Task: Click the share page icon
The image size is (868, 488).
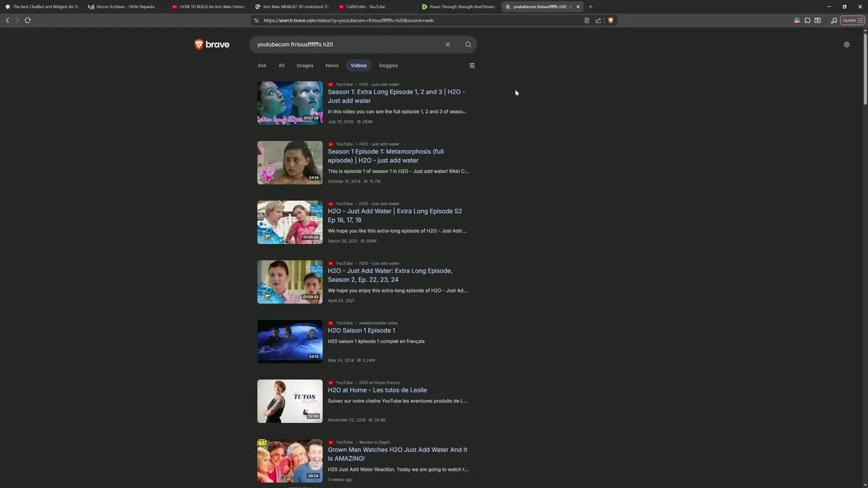Action: tap(598, 20)
